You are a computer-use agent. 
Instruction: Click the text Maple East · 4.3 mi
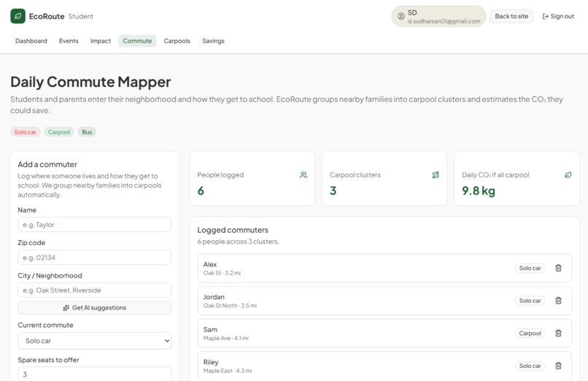pyautogui.click(x=228, y=371)
